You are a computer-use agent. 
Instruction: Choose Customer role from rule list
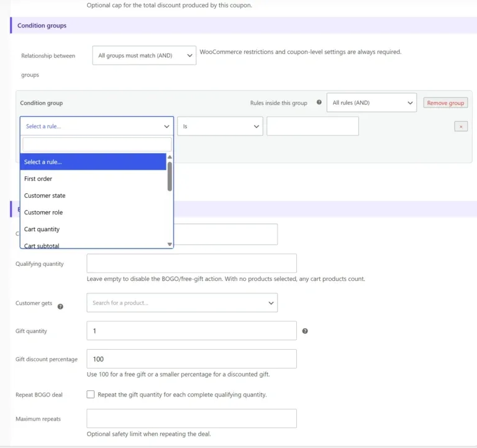coord(93,212)
